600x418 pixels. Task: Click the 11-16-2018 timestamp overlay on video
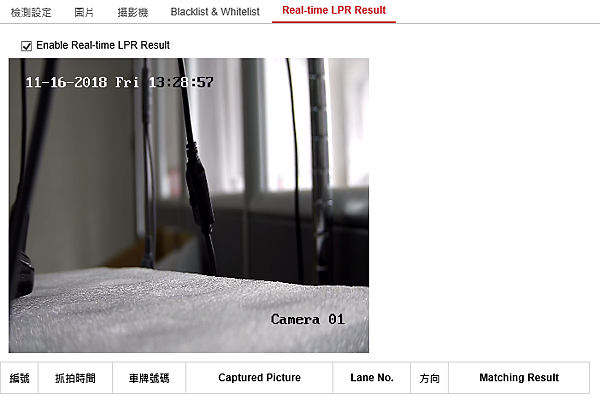click(119, 82)
